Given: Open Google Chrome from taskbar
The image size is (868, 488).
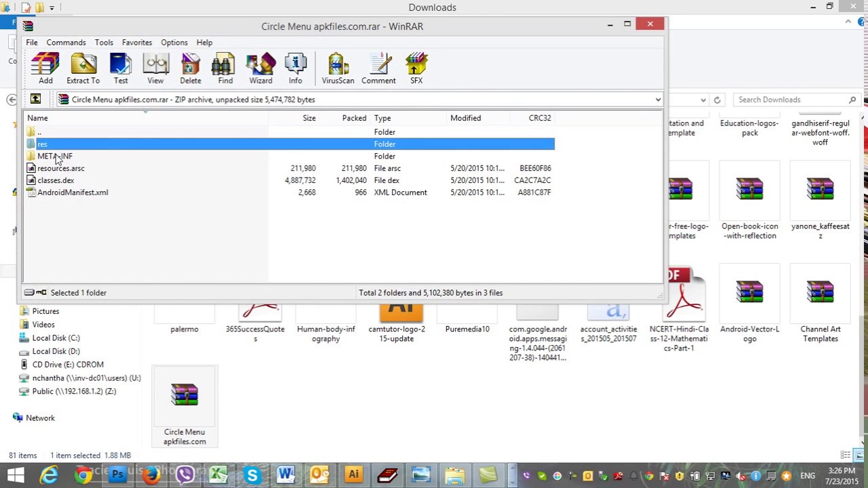Looking at the screenshot, I should (x=83, y=475).
